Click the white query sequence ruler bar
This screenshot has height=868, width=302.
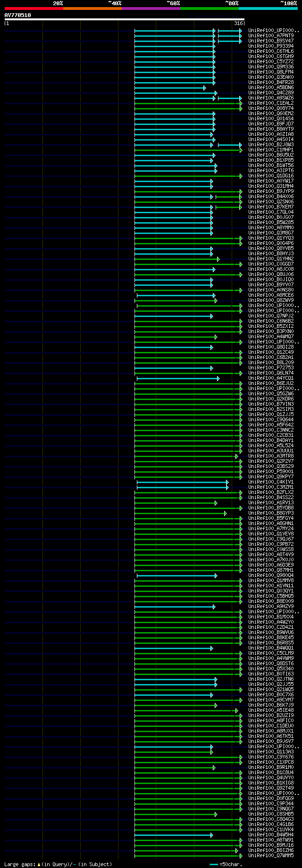[125, 19]
